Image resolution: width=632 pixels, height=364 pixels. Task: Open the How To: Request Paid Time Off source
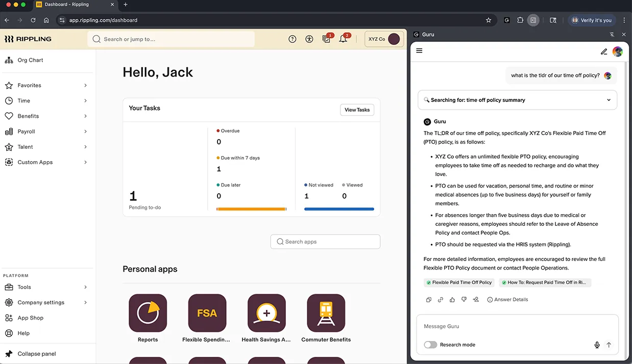click(x=544, y=282)
